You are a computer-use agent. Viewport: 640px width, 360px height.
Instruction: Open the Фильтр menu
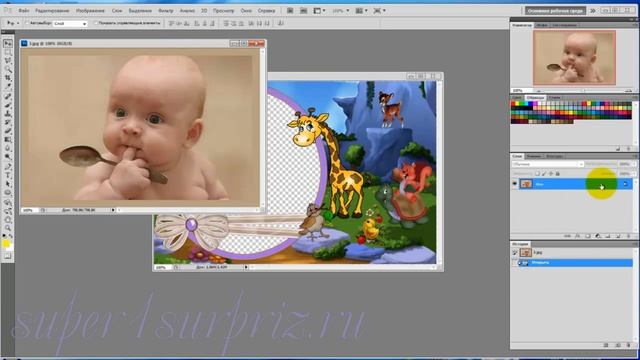click(x=165, y=11)
